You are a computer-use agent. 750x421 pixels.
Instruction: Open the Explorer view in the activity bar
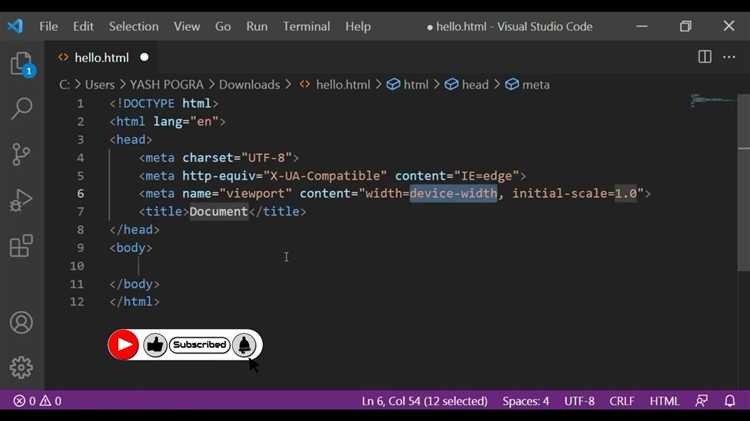22,64
